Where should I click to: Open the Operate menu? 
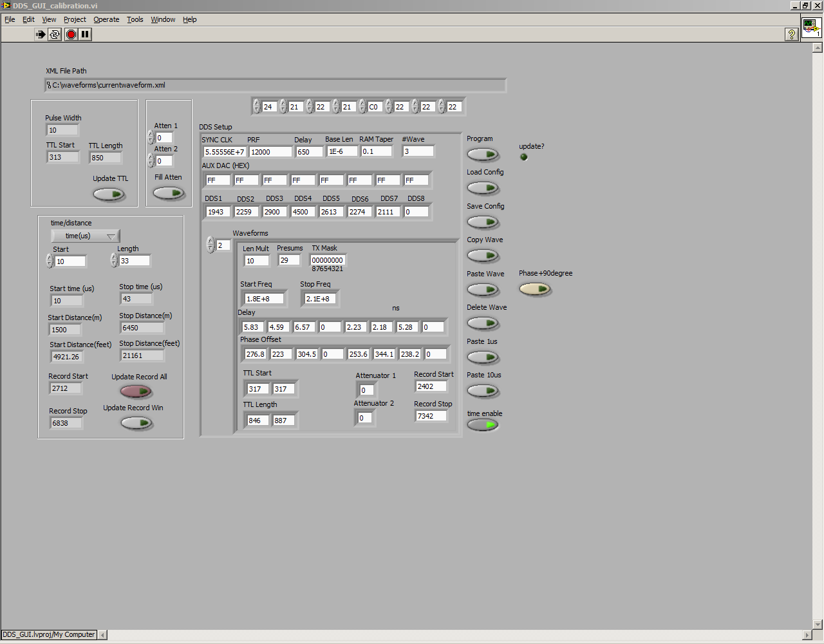pyautogui.click(x=106, y=19)
